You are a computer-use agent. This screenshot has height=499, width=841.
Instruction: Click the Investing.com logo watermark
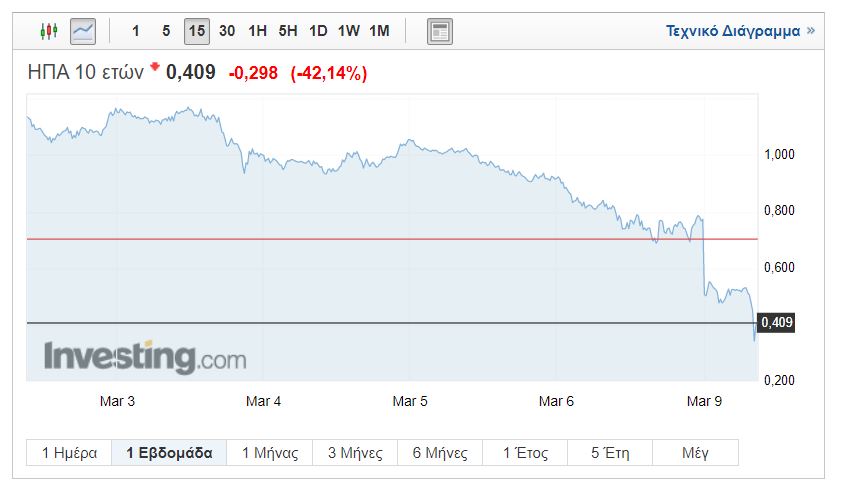[144, 357]
